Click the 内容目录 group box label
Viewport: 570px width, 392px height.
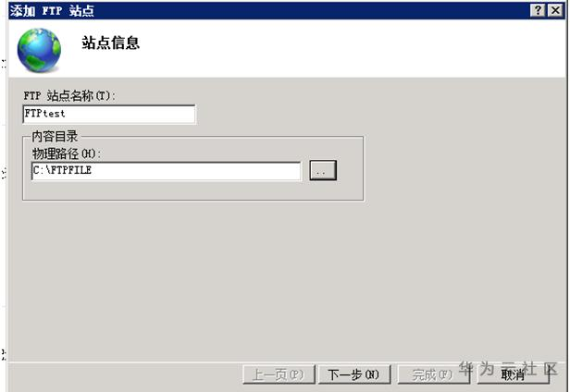(55, 136)
